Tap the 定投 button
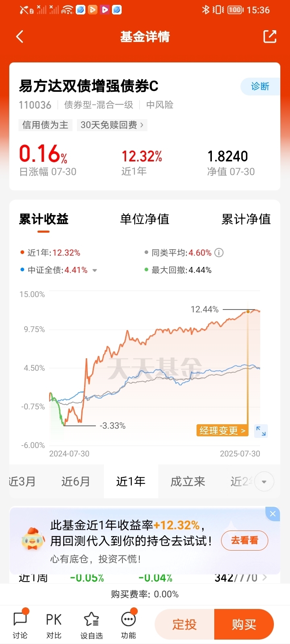The height and width of the screenshot is (644, 290). (184, 624)
